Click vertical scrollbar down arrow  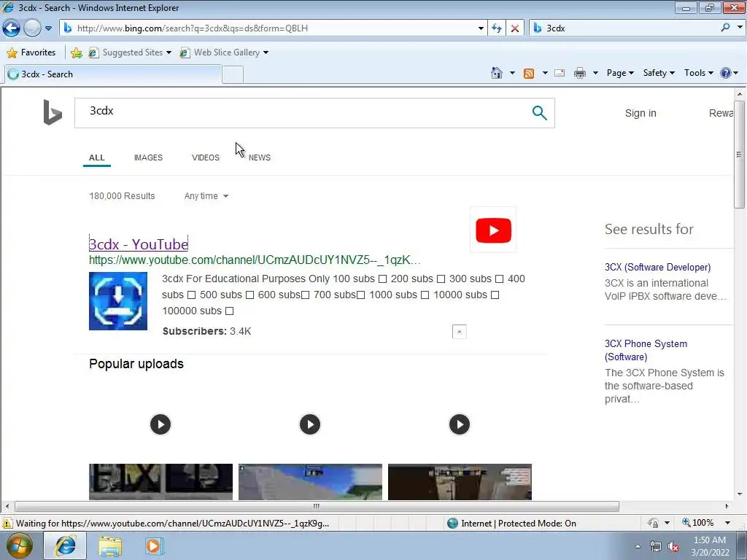click(739, 494)
